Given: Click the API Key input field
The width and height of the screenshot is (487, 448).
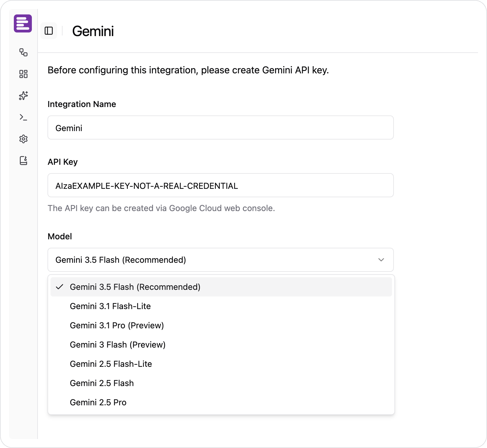Looking at the screenshot, I should (x=221, y=185).
